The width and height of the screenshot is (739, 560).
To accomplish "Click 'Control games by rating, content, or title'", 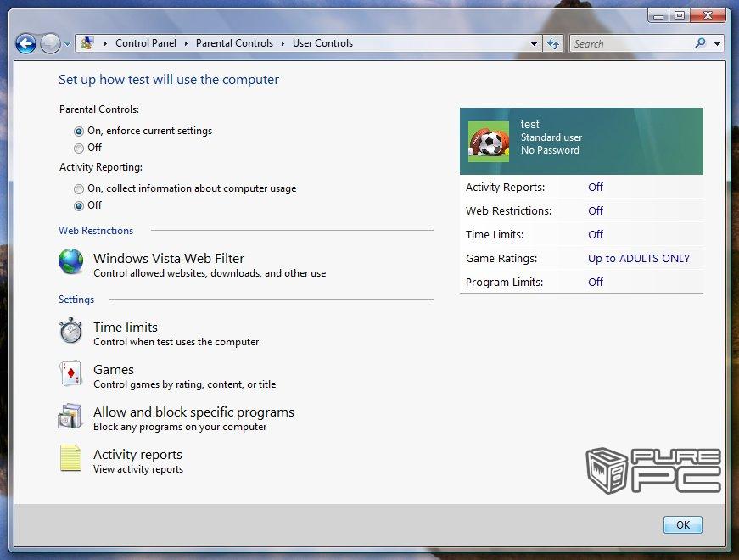I will (x=185, y=384).
